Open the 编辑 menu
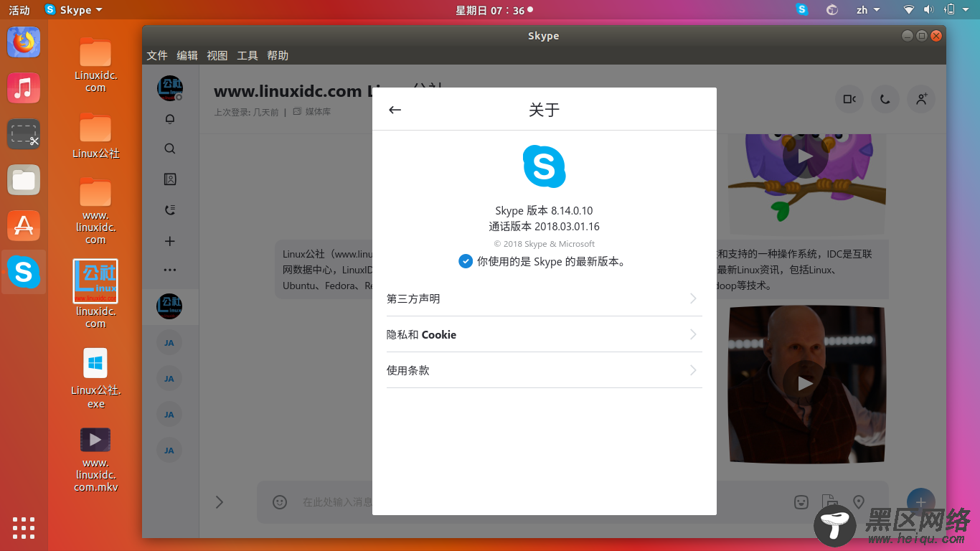The height and width of the screenshot is (551, 980). tap(187, 55)
